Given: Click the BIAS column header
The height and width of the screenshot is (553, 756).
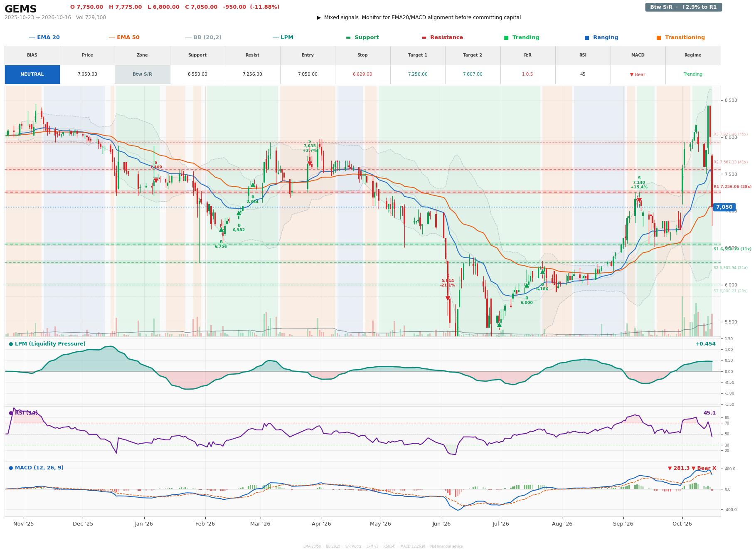Looking at the screenshot, I should 32,55.
